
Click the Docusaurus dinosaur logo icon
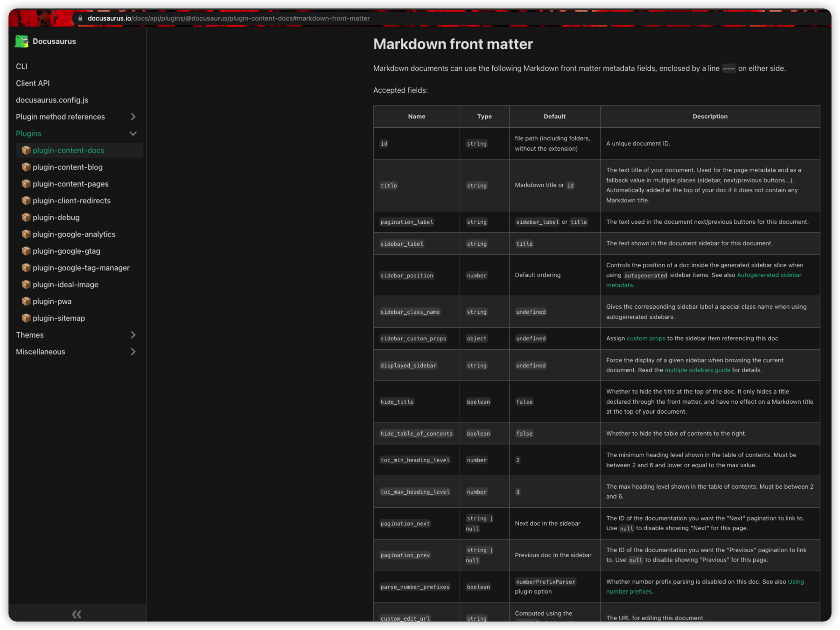21,42
